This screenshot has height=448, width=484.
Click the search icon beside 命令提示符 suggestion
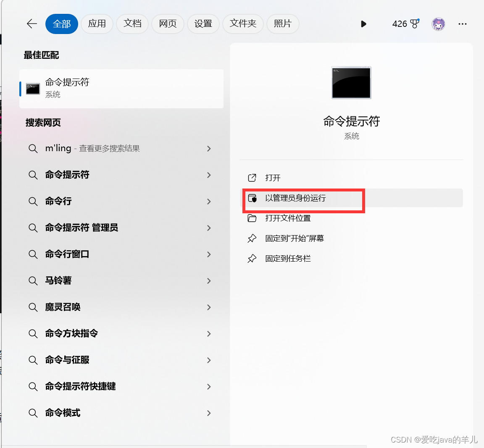[x=33, y=175]
